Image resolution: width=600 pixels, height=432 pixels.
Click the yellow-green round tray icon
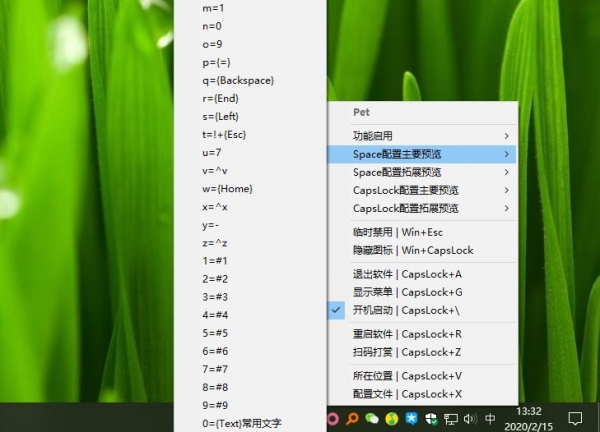tap(391, 419)
